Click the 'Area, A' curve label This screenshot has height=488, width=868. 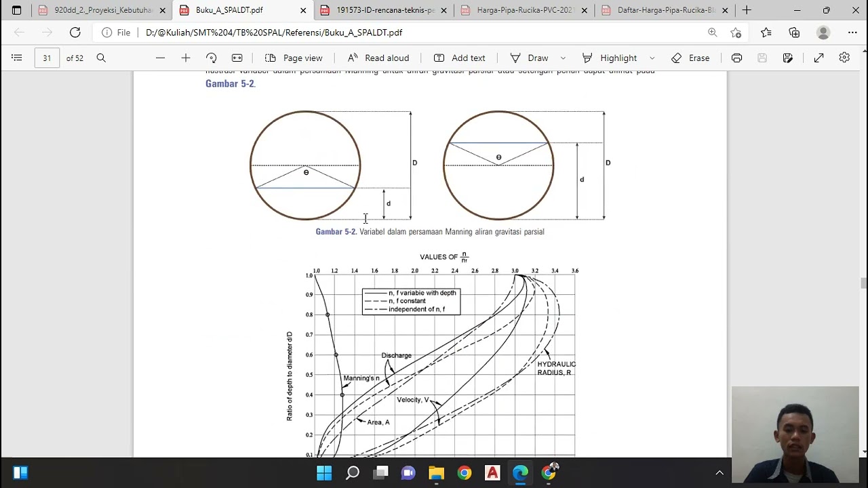coord(378,422)
